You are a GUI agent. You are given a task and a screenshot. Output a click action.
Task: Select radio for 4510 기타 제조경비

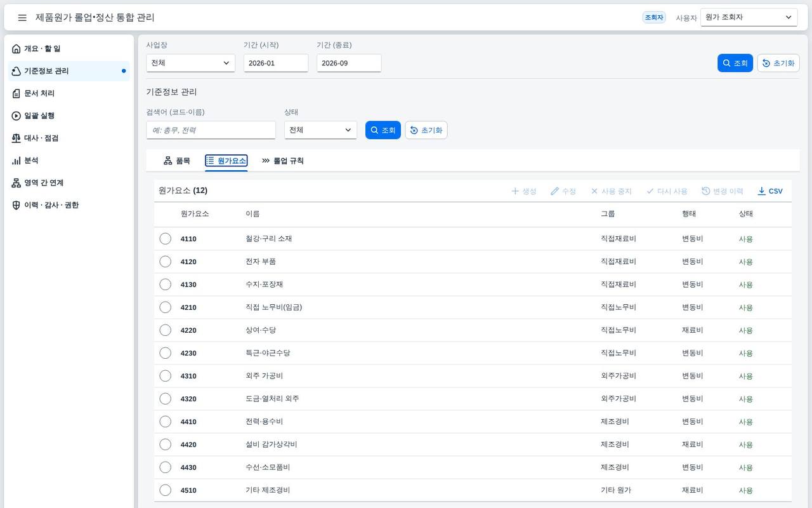click(166, 490)
